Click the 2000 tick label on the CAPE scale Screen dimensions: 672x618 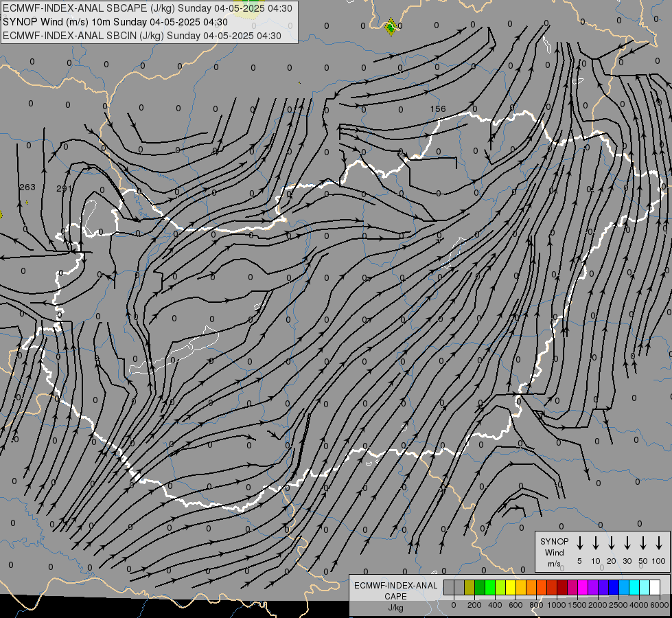pos(598,605)
